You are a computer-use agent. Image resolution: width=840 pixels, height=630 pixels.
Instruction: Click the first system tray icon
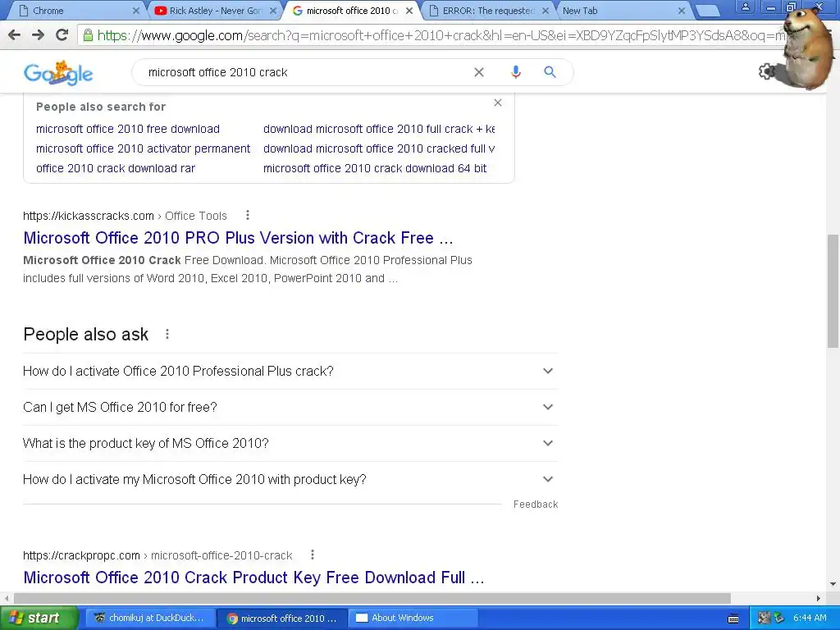click(764, 619)
